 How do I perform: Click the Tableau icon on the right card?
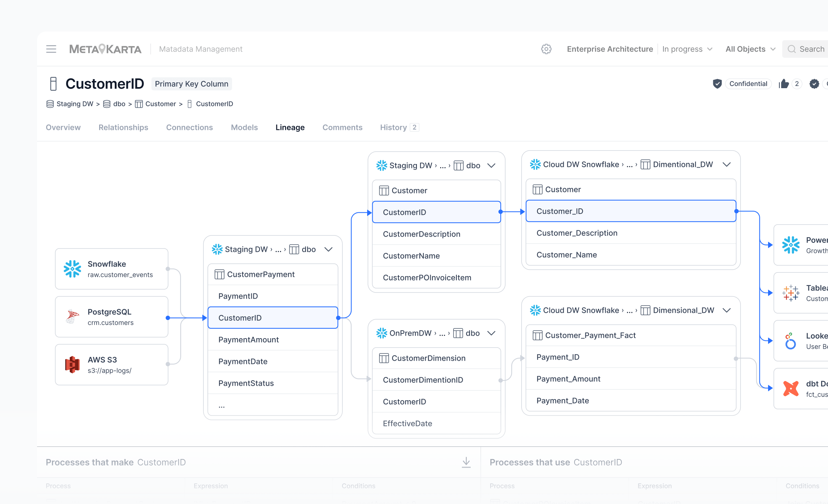pyautogui.click(x=791, y=293)
